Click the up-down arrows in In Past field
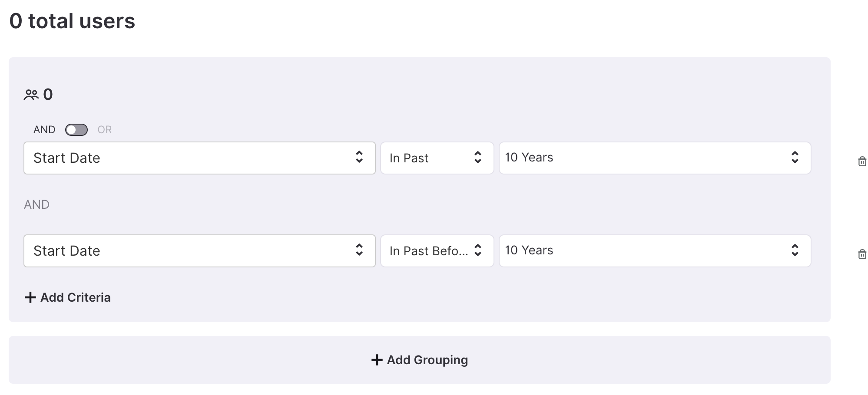Viewport: 868px width, 395px height. tap(477, 157)
